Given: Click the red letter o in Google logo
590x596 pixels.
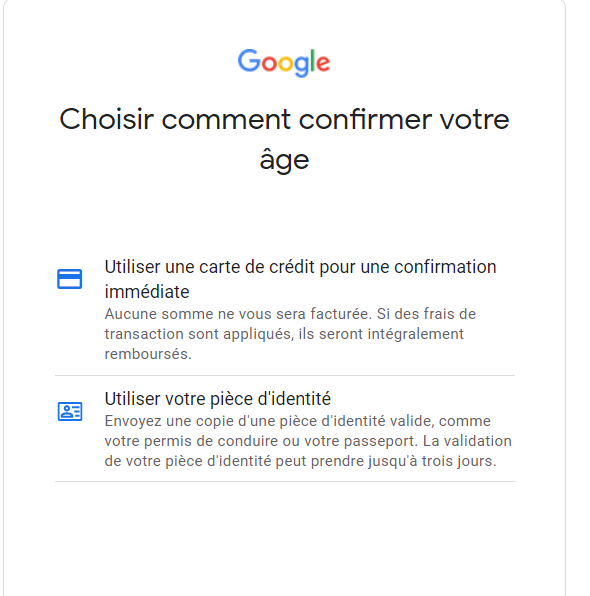Looking at the screenshot, I should pos(269,64).
